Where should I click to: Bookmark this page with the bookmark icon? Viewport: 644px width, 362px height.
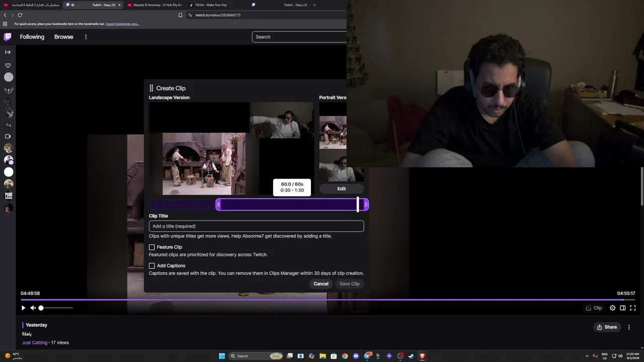pyautogui.click(x=180, y=15)
